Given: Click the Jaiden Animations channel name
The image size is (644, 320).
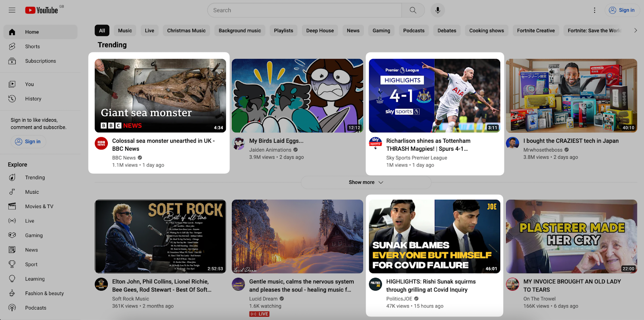Looking at the screenshot, I should click(270, 150).
